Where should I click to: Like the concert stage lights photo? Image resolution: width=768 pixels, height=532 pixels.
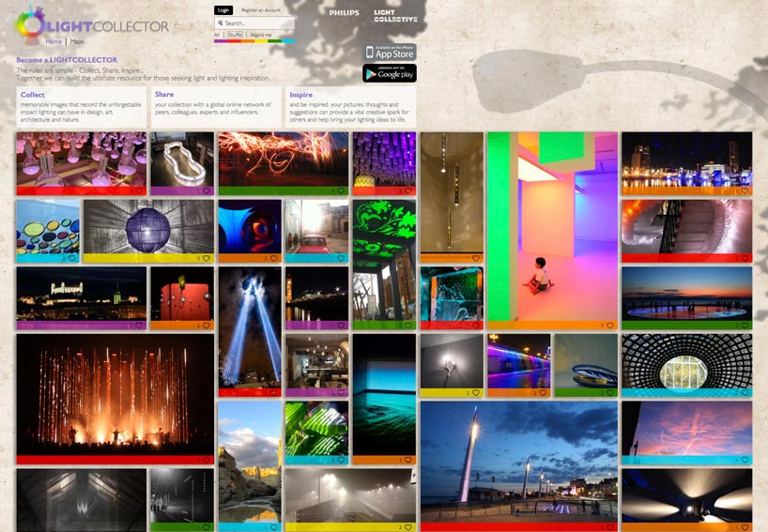click(x=207, y=460)
